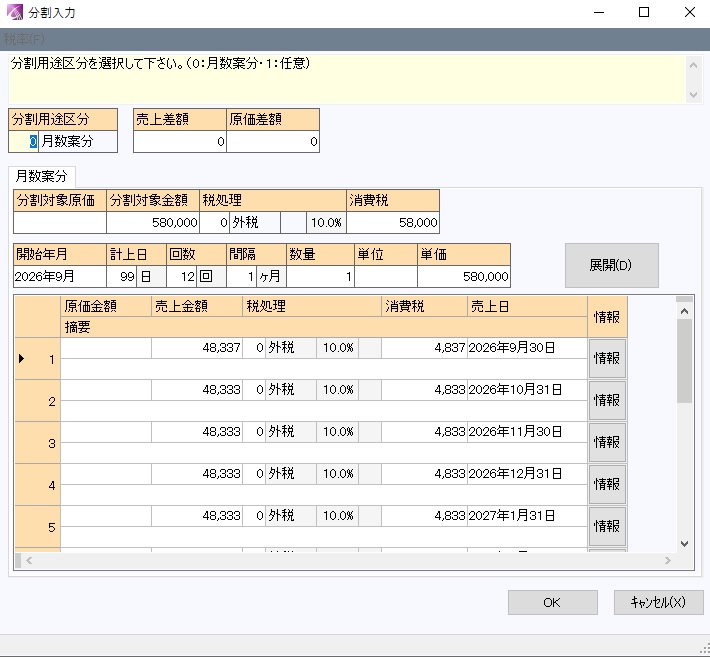Click the 売上差額 value field
The width and height of the screenshot is (710, 657).
pos(180,142)
